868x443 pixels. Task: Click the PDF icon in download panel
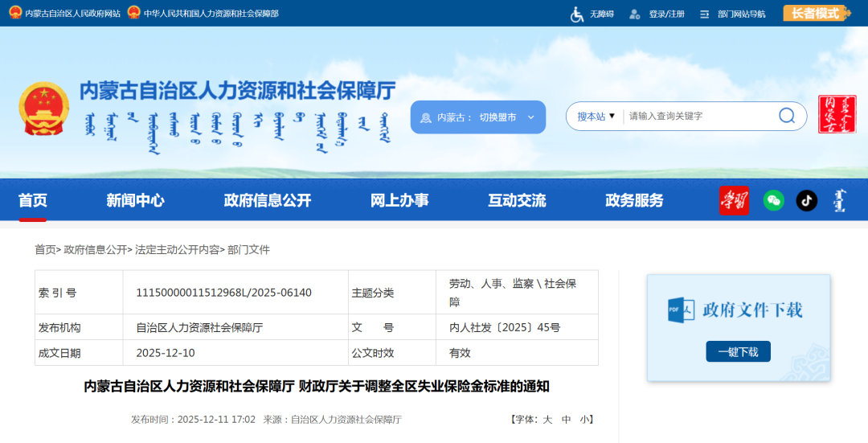click(x=681, y=310)
